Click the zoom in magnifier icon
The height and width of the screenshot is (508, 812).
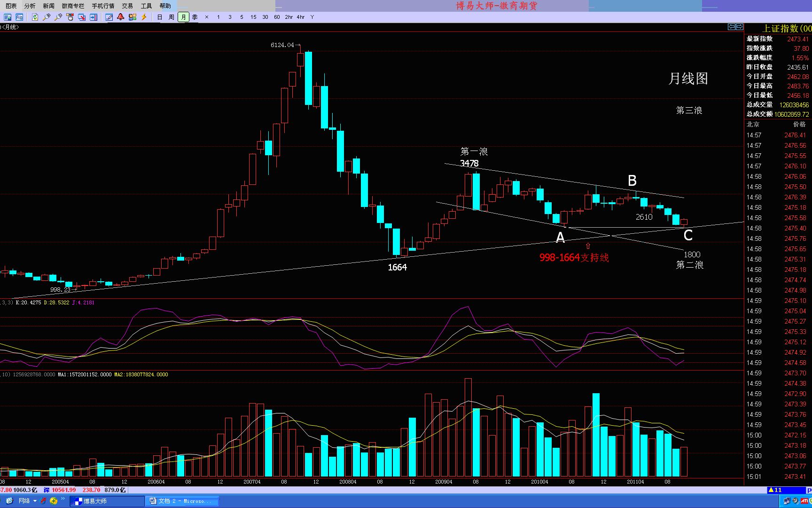pyautogui.click(x=47, y=17)
